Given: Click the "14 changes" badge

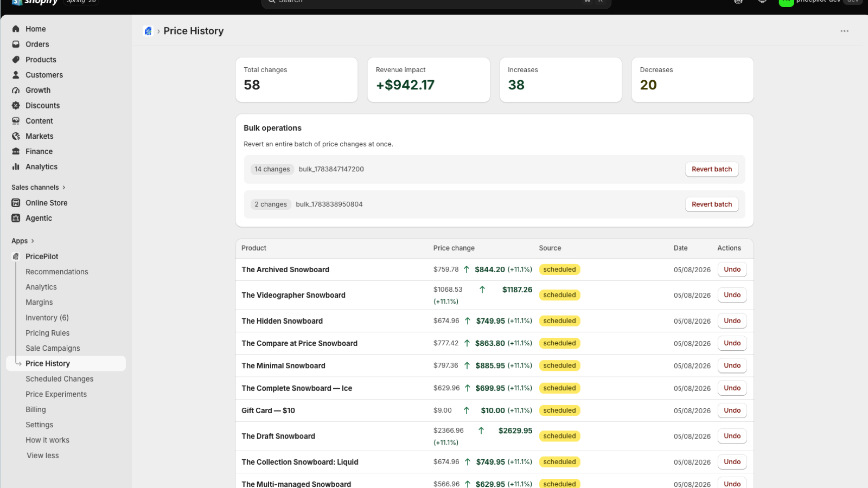Looking at the screenshot, I should [x=272, y=169].
